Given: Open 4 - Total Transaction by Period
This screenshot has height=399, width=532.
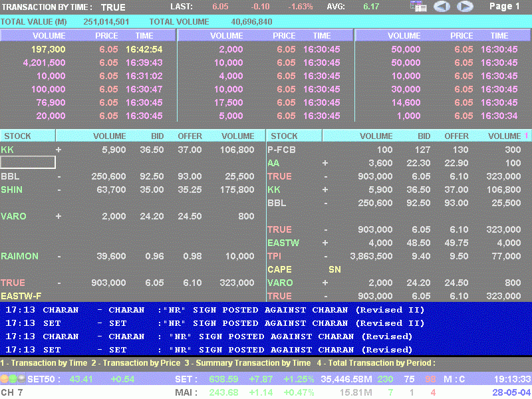Looking at the screenshot, I should click(x=376, y=363).
